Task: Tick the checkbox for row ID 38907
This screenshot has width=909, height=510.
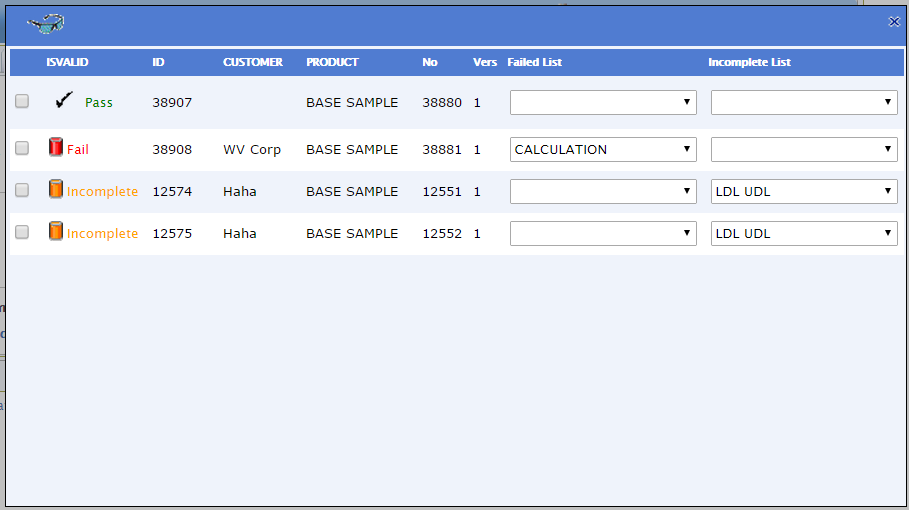Action: (x=22, y=101)
